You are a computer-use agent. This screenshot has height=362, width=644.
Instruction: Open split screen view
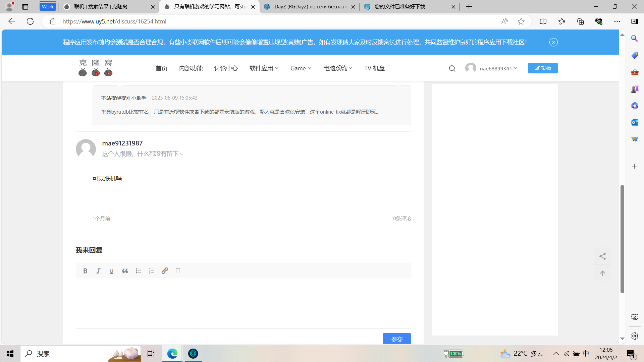[x=543, y=21]
